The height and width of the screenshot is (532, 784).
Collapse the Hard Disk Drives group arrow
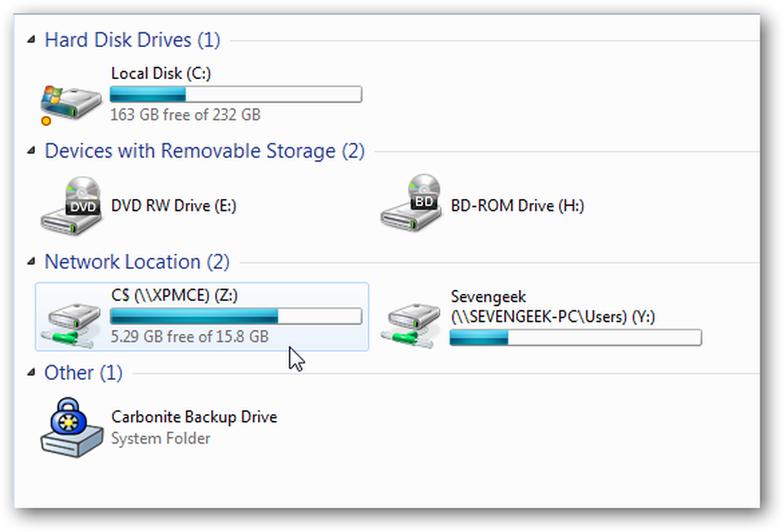pos(31,39)
